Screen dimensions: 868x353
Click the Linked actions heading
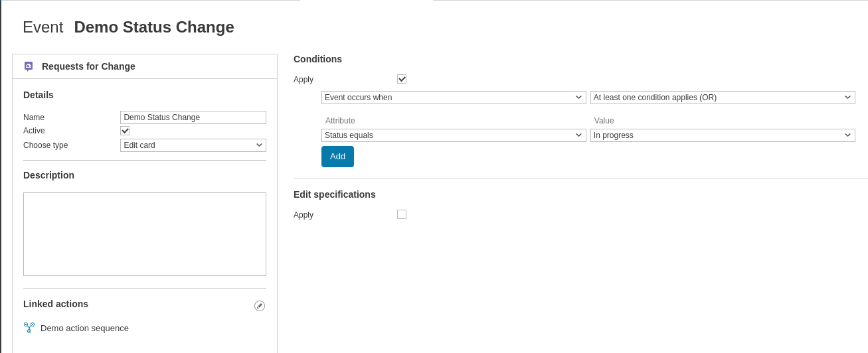[56, 304]
